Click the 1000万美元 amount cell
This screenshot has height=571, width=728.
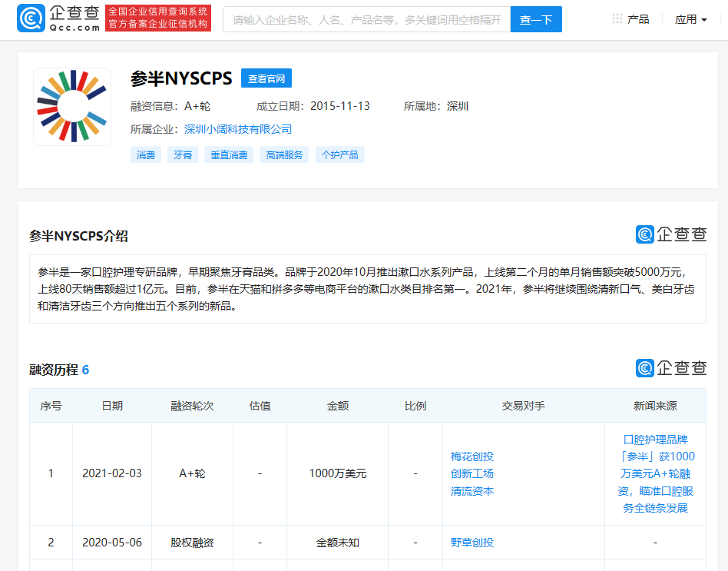[x=338, y=473]
